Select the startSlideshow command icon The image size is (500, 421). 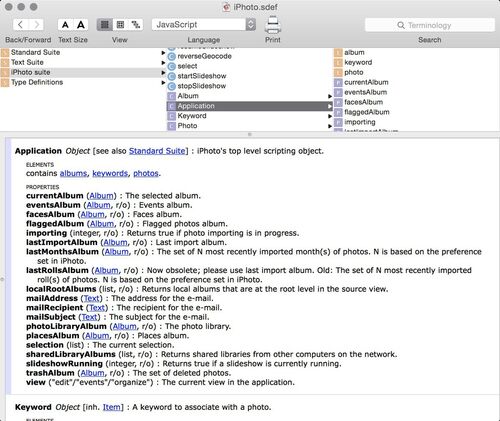(171, 76)
